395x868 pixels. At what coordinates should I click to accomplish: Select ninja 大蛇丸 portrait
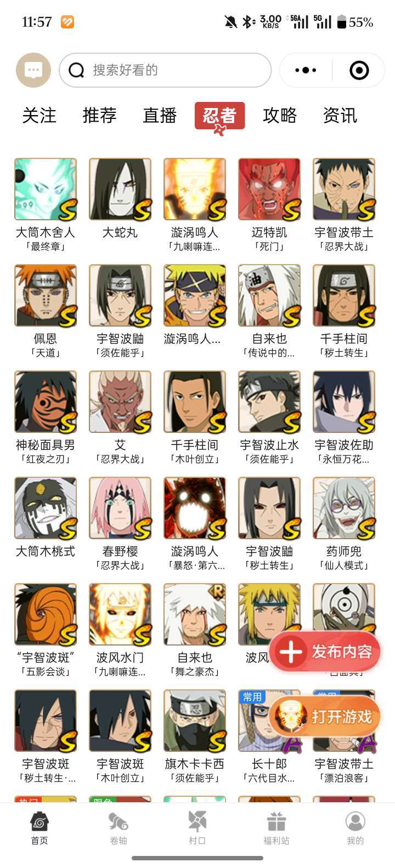coord(120,190)
